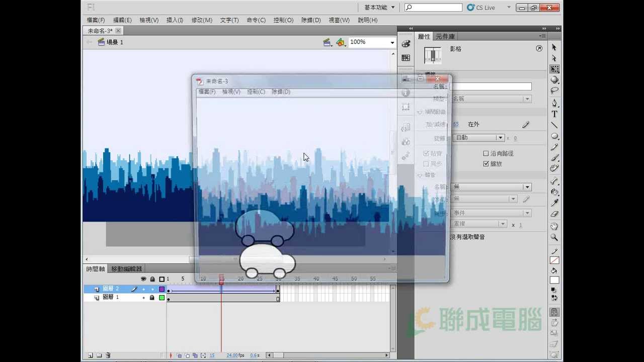Enable the 沿向路徑 checkbox
The image size is (644, 362).
pyautogui.click(x=486, y=153)
